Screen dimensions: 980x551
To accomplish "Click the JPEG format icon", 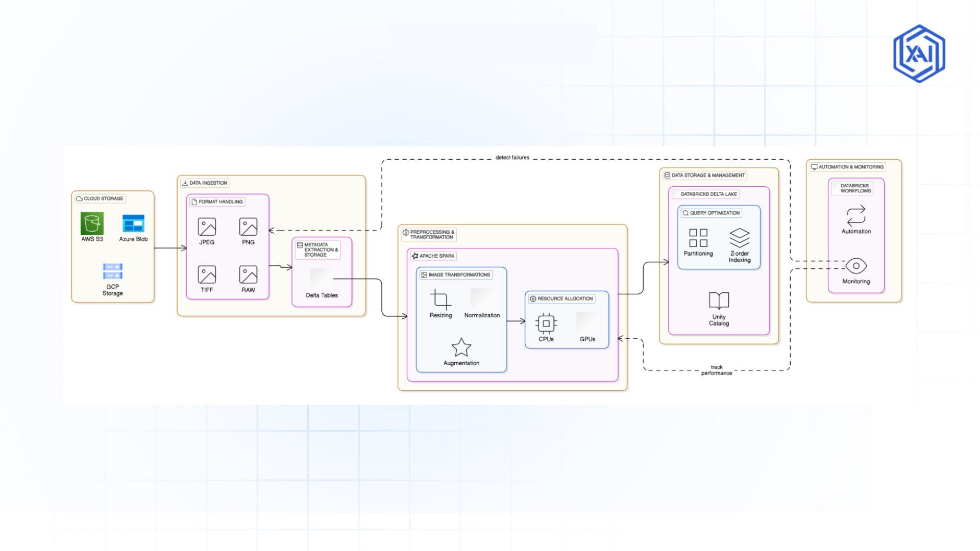I will (x=206, y=227).
